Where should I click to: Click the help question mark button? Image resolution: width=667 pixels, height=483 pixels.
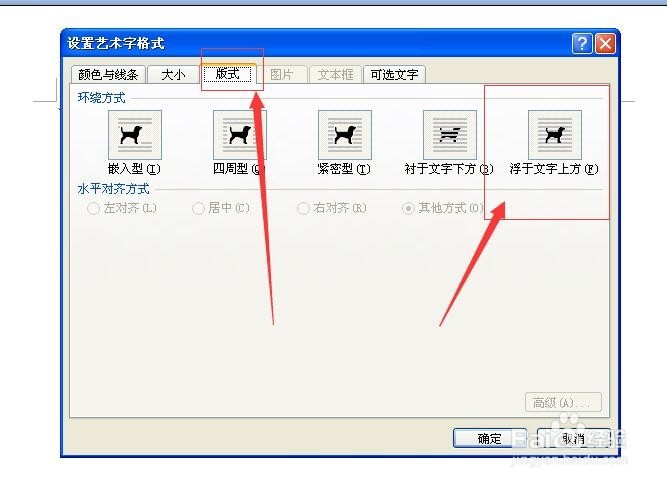(x=582, y=43)
